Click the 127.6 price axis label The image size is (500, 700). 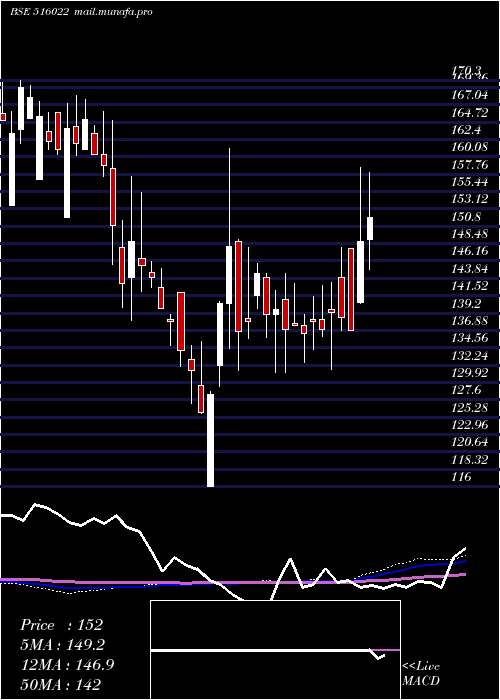tap(466, 390)
